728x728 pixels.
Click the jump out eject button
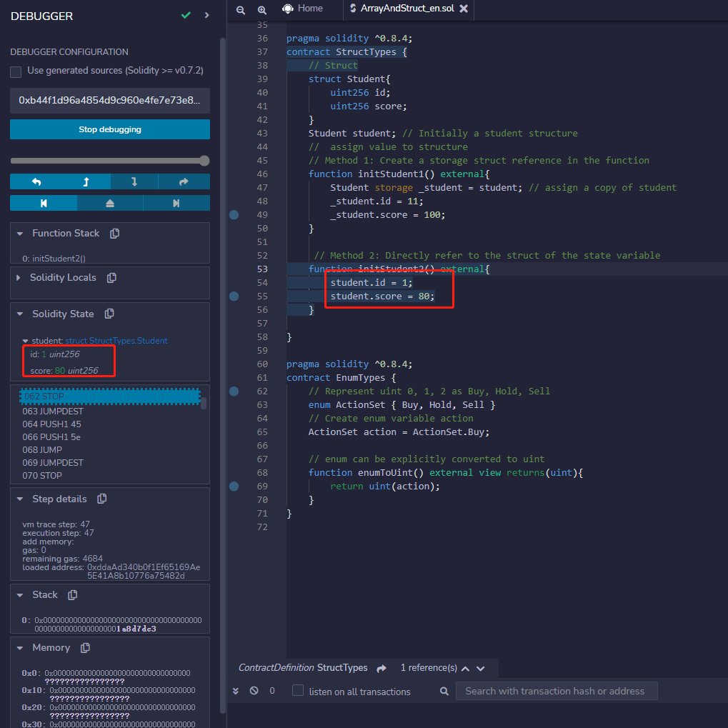pyautogui.click(x=110, y=204)
